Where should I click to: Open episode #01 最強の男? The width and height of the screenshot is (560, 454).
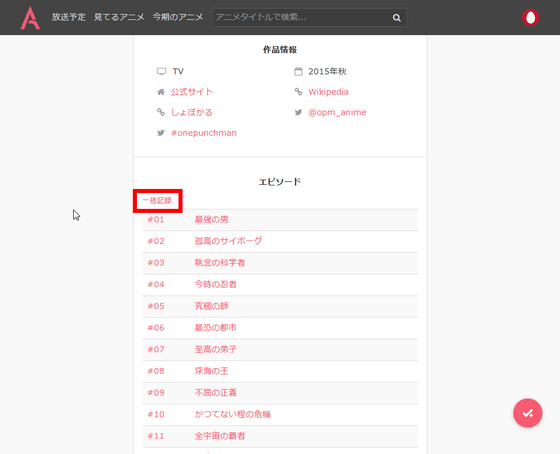click(280, 220)
